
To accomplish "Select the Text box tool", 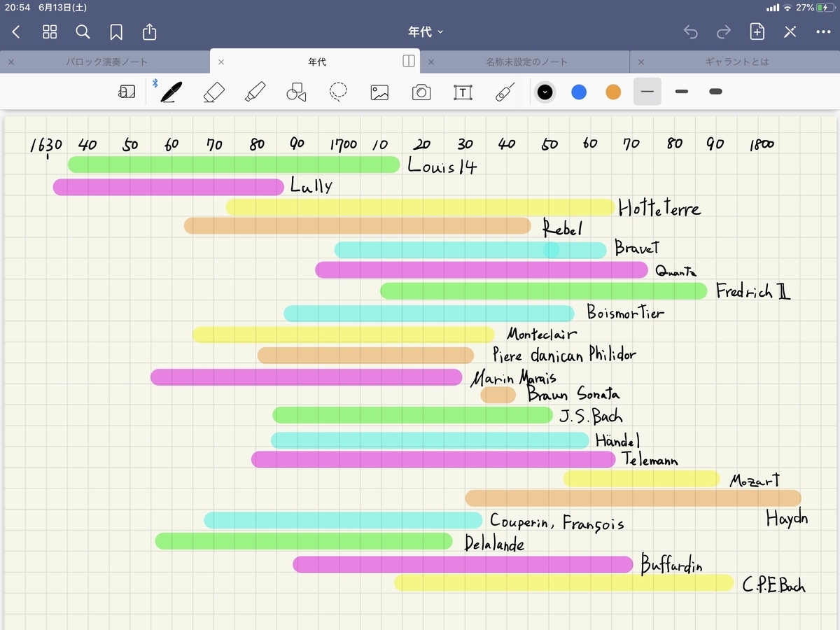I will 463,92.
